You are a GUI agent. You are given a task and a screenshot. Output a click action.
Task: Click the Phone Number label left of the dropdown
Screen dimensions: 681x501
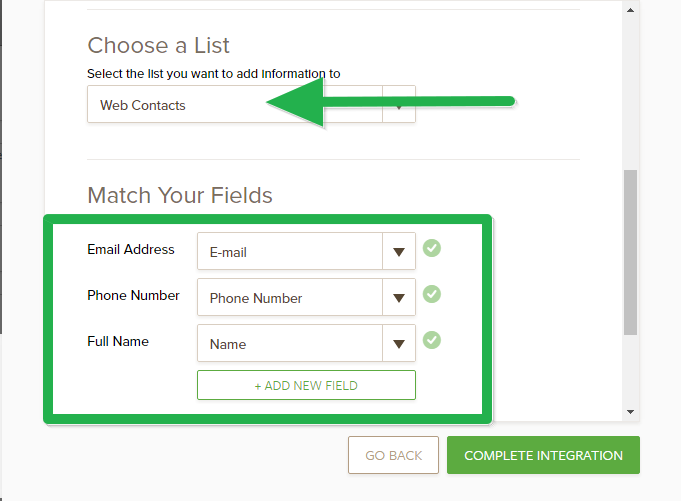[x=134, y=296]
